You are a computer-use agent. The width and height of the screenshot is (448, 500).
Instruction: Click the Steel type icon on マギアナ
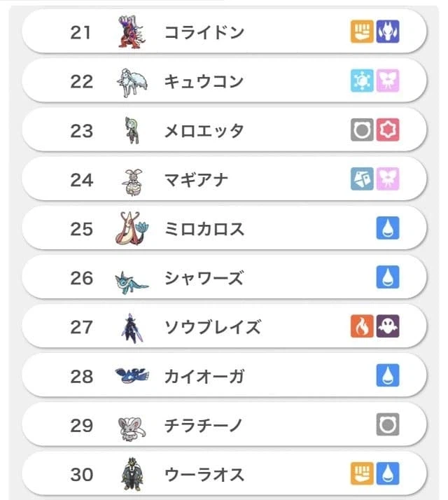(x=362, y=179)
